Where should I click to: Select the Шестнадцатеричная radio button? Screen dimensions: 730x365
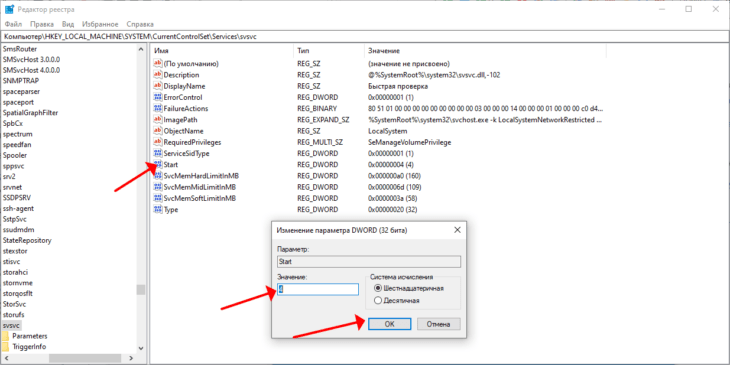[x=378, y=288]
